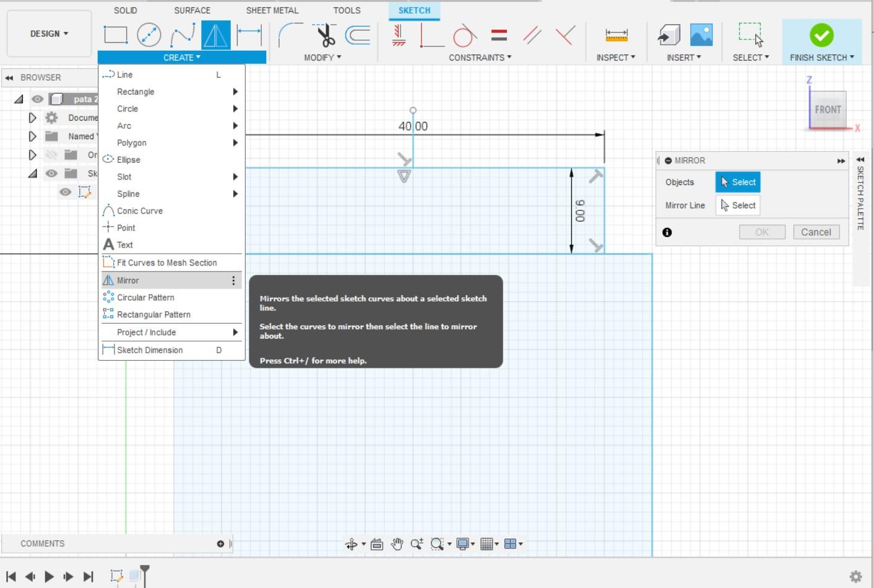Switch to the SHEET METAL tab
Screen dimensions: 874x588
pos(272,11)
